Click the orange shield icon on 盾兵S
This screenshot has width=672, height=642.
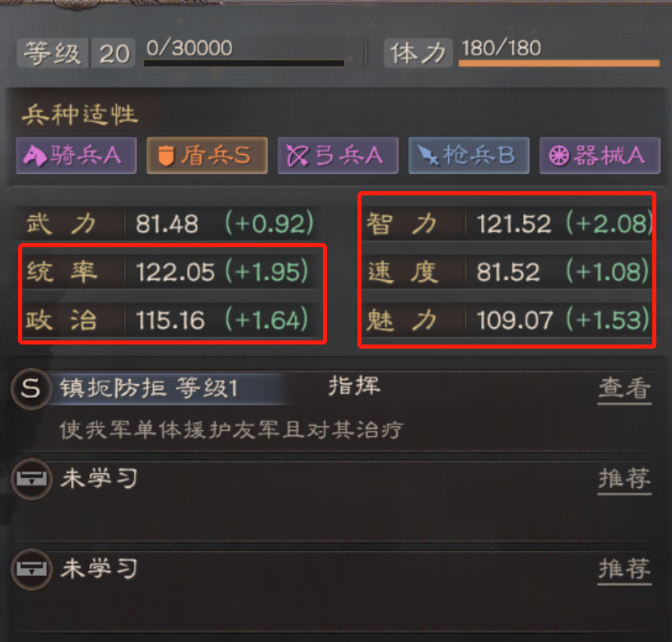coord(166,155)
